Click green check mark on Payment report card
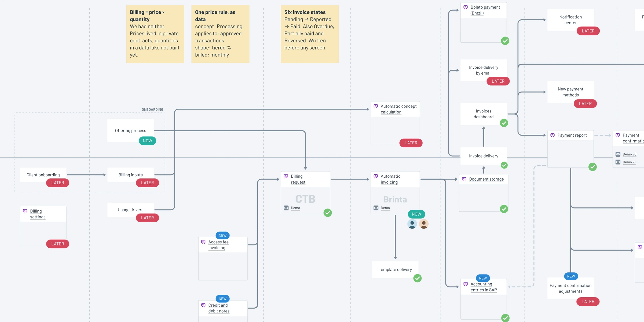644x322 pixels. click(592, 167)
